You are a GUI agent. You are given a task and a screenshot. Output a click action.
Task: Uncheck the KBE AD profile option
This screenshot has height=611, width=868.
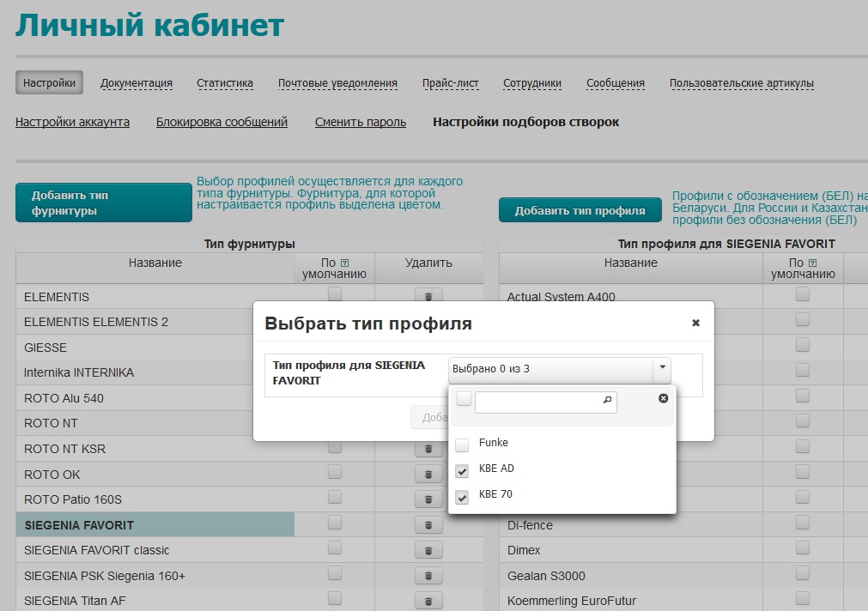point(462,470)
